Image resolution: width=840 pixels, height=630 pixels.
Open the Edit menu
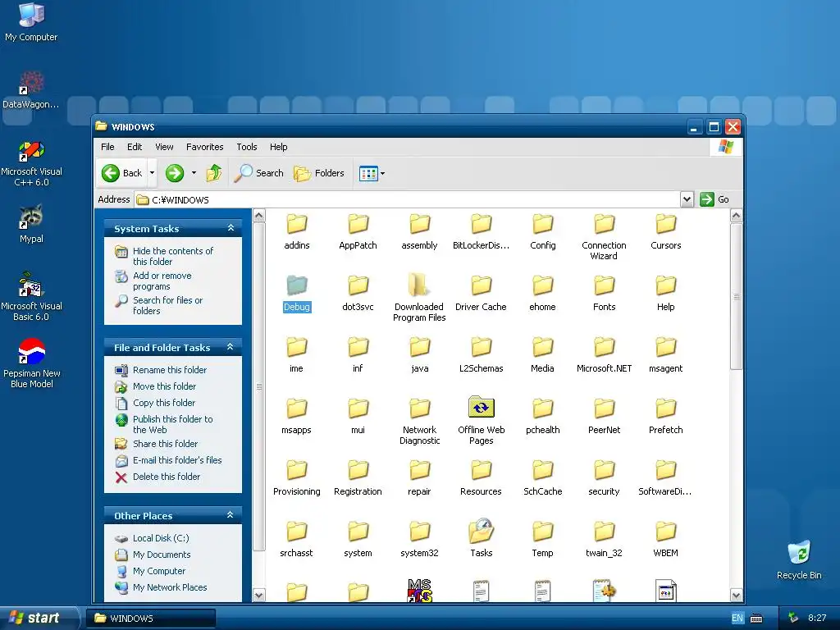[x=135, y=147]
